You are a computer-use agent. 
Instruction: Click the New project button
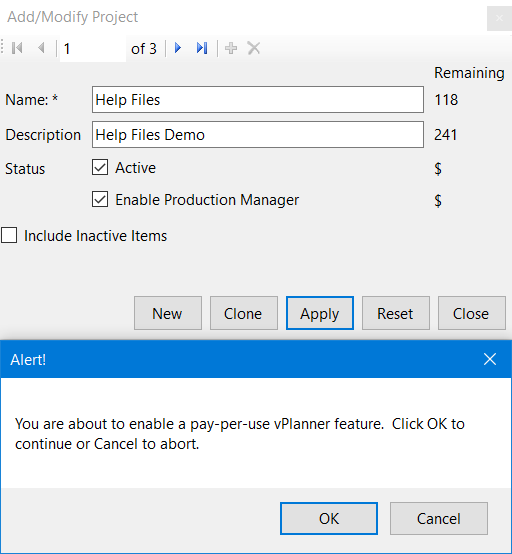point(168,313)
